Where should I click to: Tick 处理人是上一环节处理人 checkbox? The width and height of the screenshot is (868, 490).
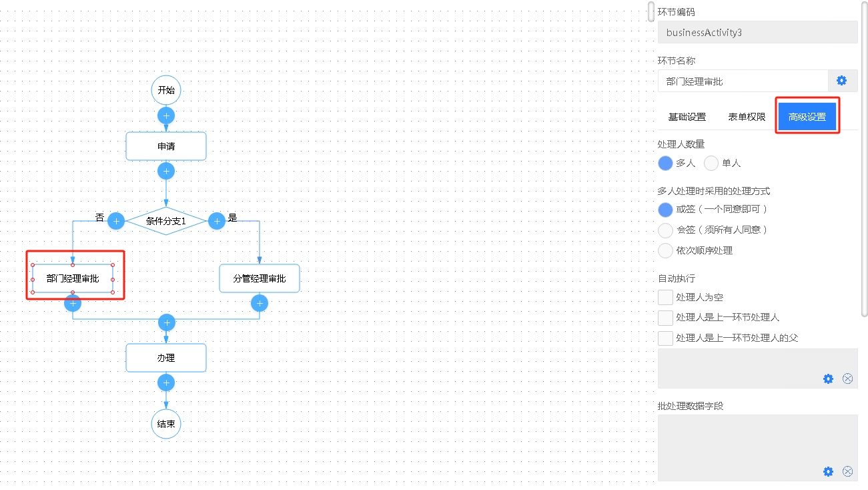[665, 318]
